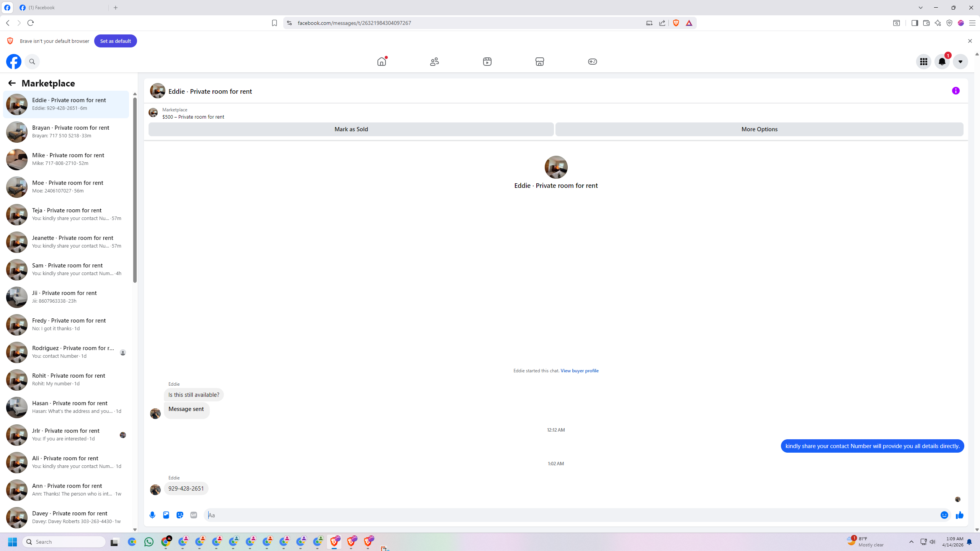Open the Facebook apps menu grid
The height and width of the screenshot is (551, 980).
pyautogui.click(x=924, y=62)
